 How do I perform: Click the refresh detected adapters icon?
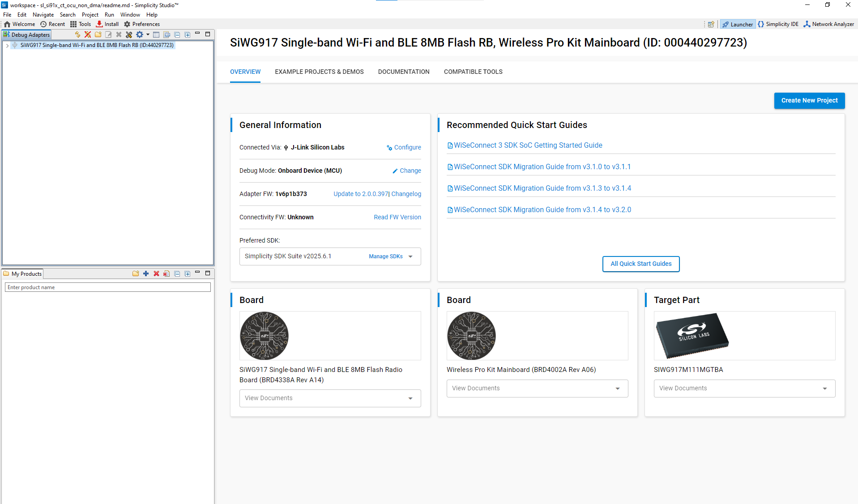(x=77, y=34)
